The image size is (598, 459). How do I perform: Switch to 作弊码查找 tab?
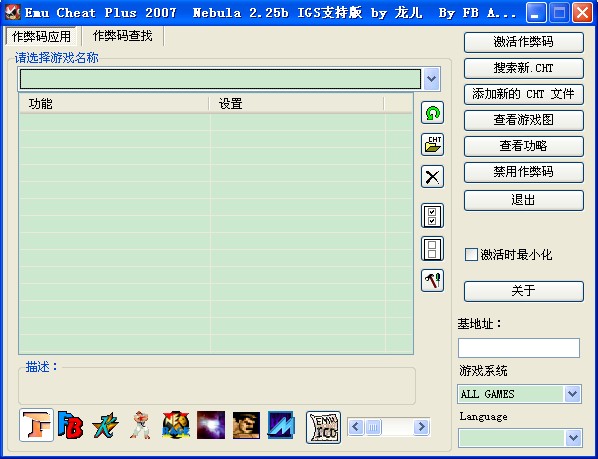pos(122,36)
